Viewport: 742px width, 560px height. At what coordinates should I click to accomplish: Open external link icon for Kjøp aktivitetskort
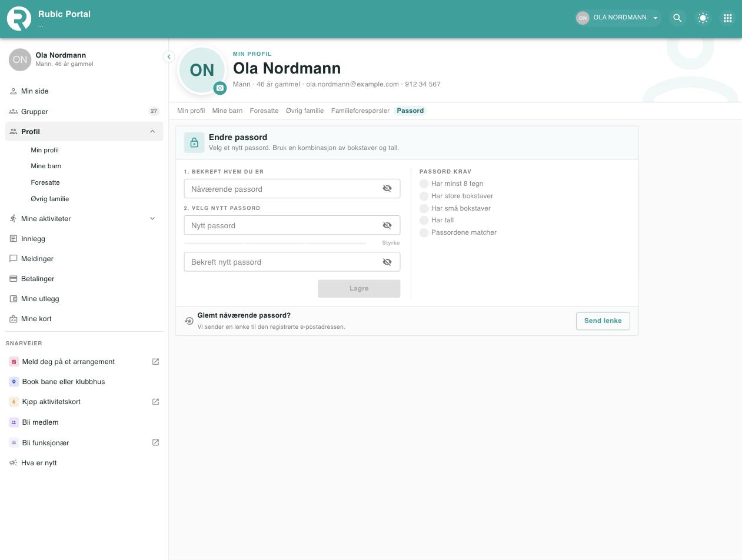155,402
